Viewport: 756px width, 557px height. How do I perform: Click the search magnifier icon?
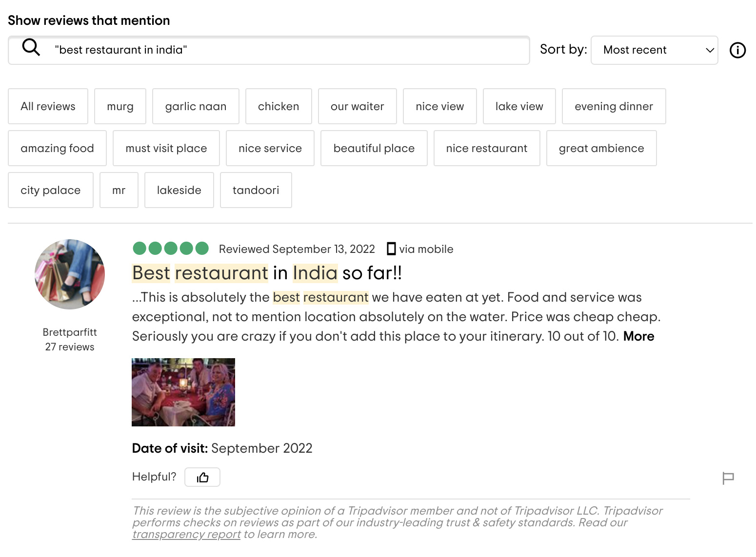coord(31,48)
